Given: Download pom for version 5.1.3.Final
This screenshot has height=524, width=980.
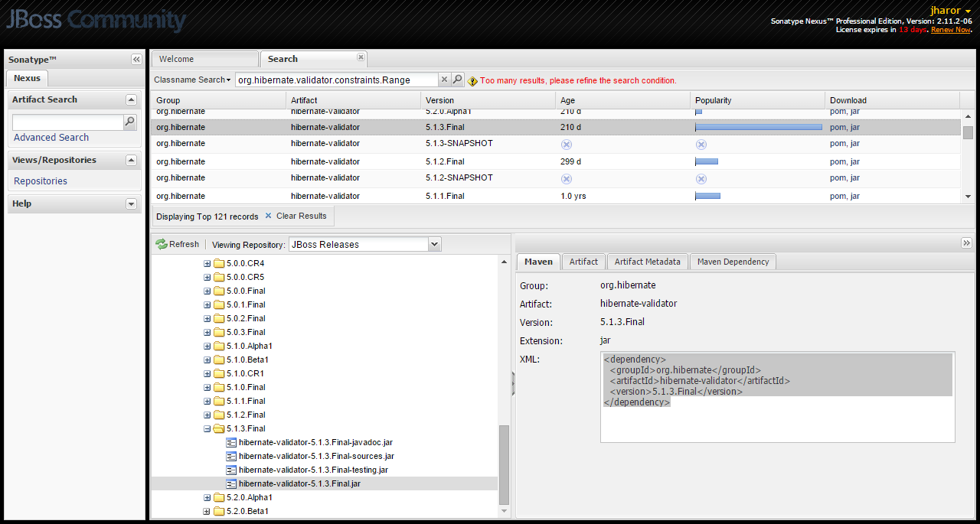Looking at the screenshot, I should pos(838,127).
